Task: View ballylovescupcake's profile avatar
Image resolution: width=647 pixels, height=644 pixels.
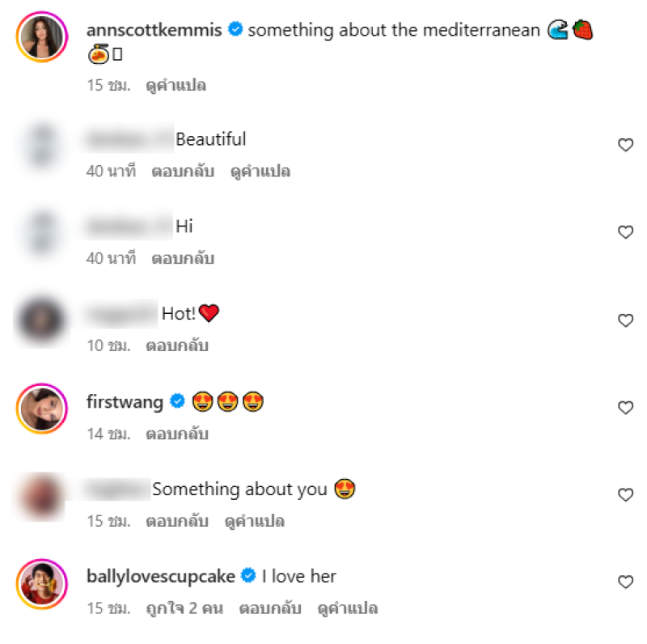Action: pyautogui.click(x=41, y=583)
